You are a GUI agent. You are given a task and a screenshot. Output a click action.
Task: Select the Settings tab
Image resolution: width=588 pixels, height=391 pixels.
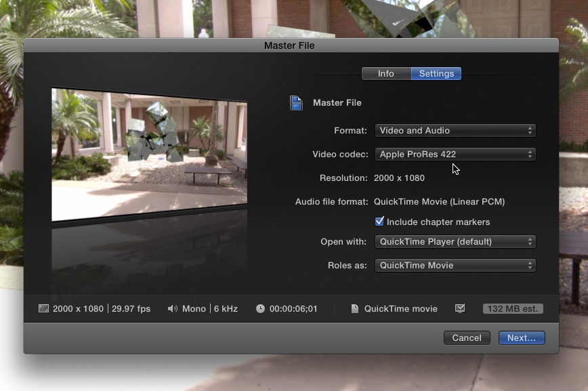[436, 74]
